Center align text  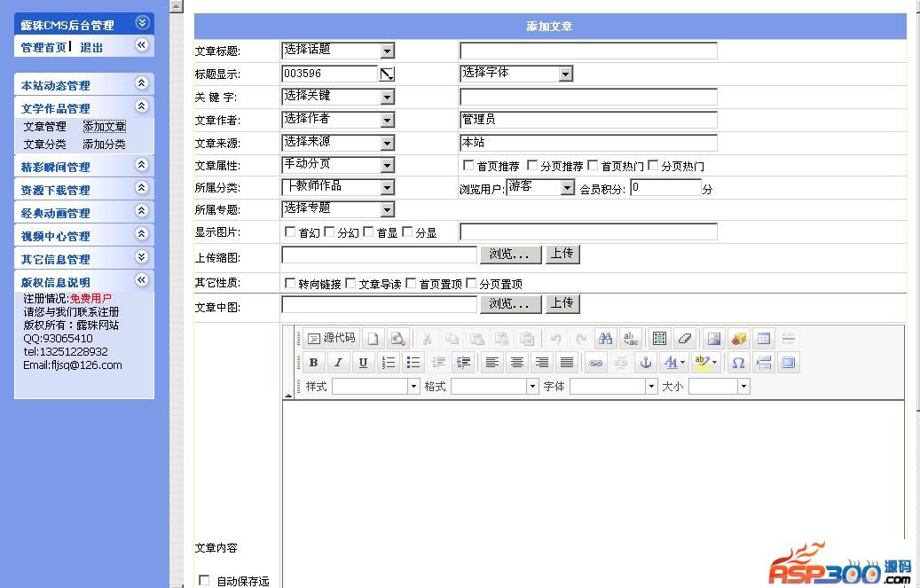tap(517, 363)
